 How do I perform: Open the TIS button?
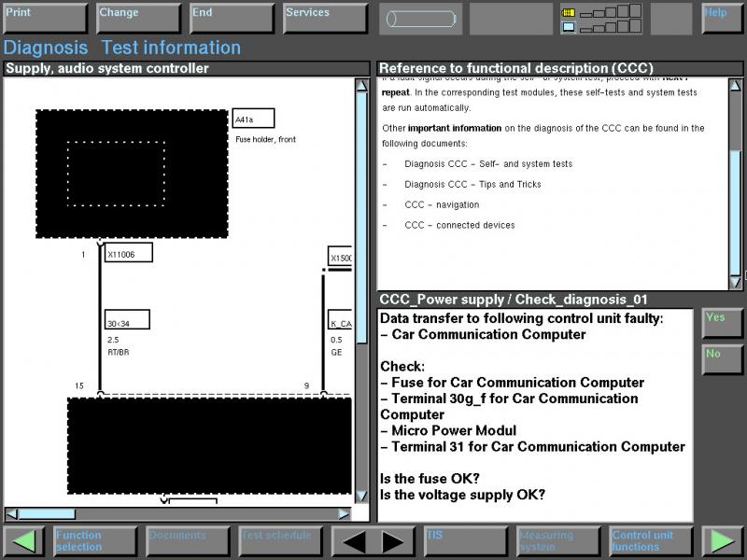[x=465, y=541]
